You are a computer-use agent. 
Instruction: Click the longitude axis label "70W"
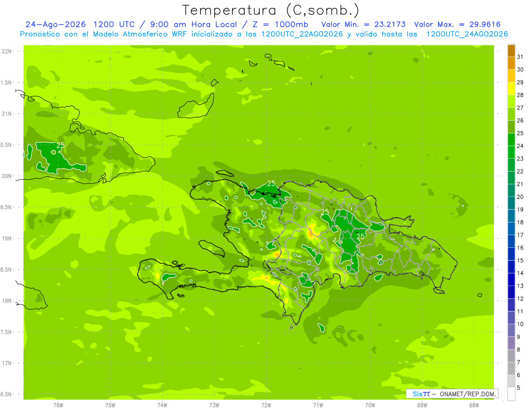(x=370, y=405)
